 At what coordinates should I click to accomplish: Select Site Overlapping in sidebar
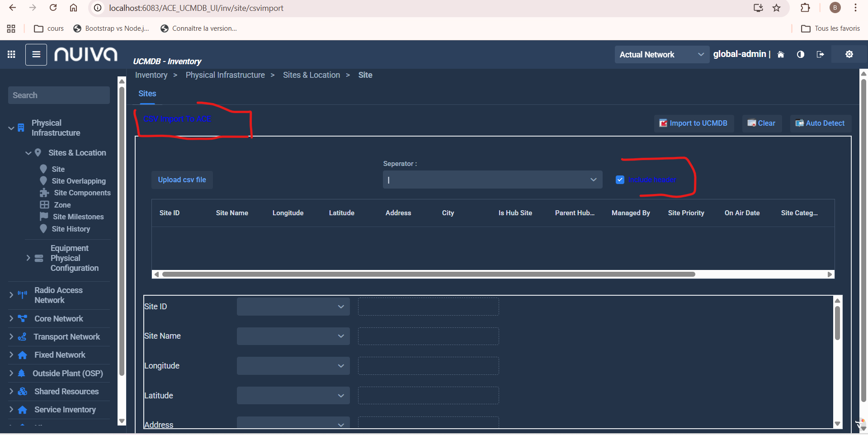tap(79, 181)
